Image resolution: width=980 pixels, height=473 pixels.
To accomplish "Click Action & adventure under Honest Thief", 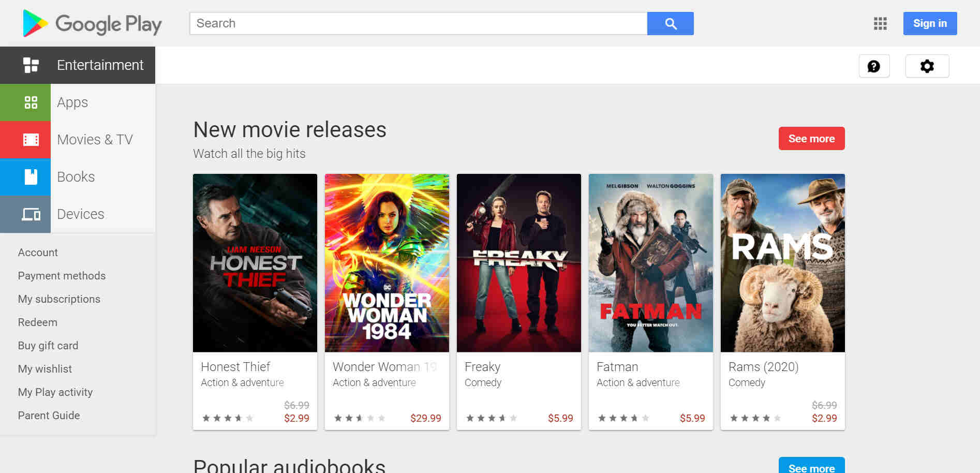I will [242, 382].
